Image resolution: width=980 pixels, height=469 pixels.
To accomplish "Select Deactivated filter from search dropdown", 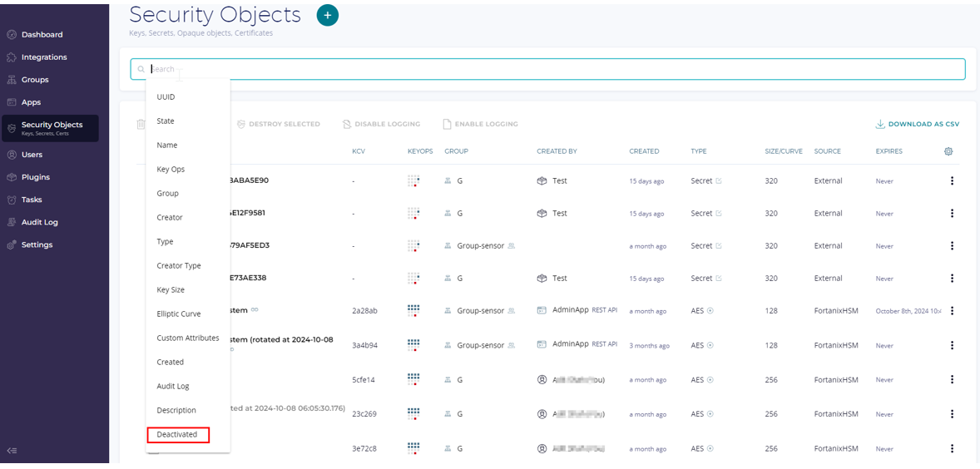I will (x=177, y=434).
